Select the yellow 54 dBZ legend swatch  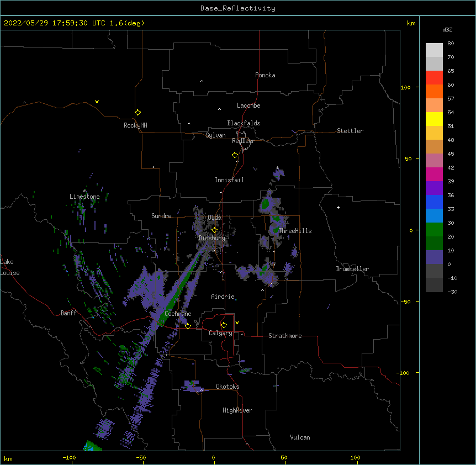434,119
